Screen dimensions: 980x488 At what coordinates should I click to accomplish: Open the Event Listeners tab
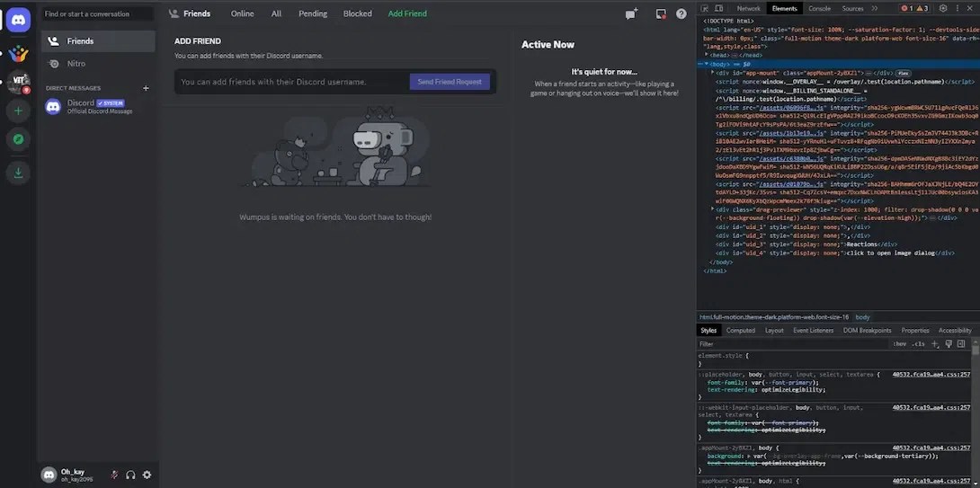tap(813, 330)
